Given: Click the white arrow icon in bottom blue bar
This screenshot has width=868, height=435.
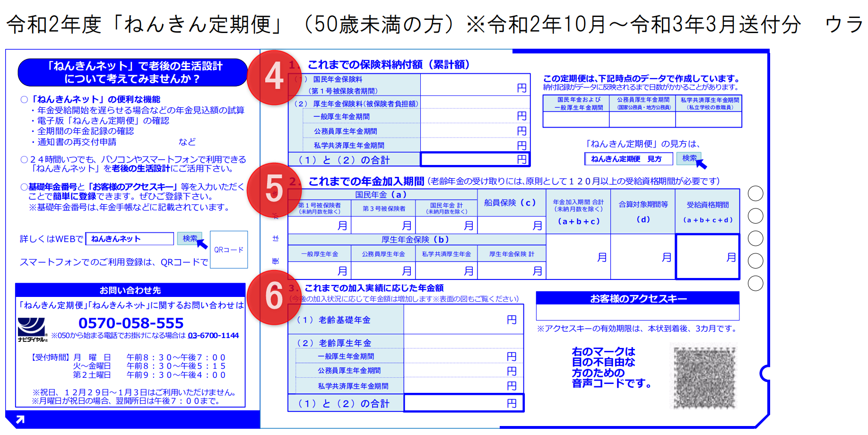Looking at the screenshot, I should click(x=20, y=419).
